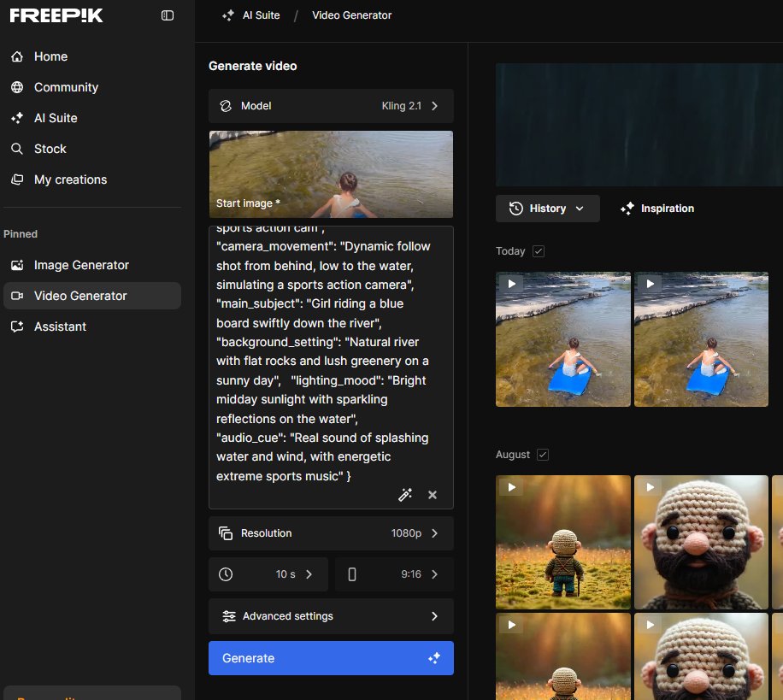783x700 pixels.
Task: Play the lower August crochet figure field video
Action: pos(512,625)
